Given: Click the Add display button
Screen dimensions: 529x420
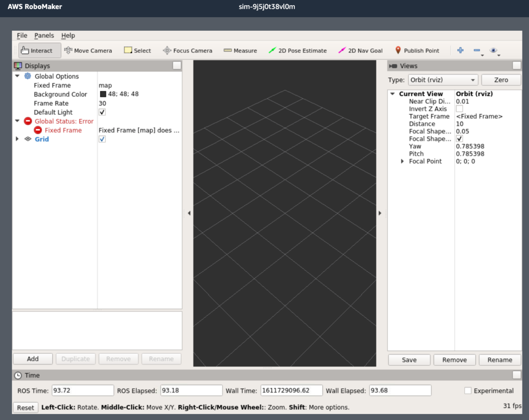Looking at the screenshot, I should (33, 359).
